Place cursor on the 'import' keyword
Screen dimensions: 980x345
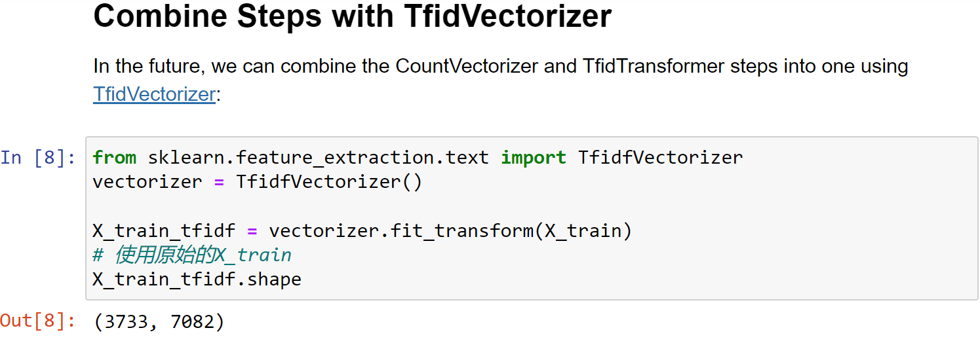(534, 158)
